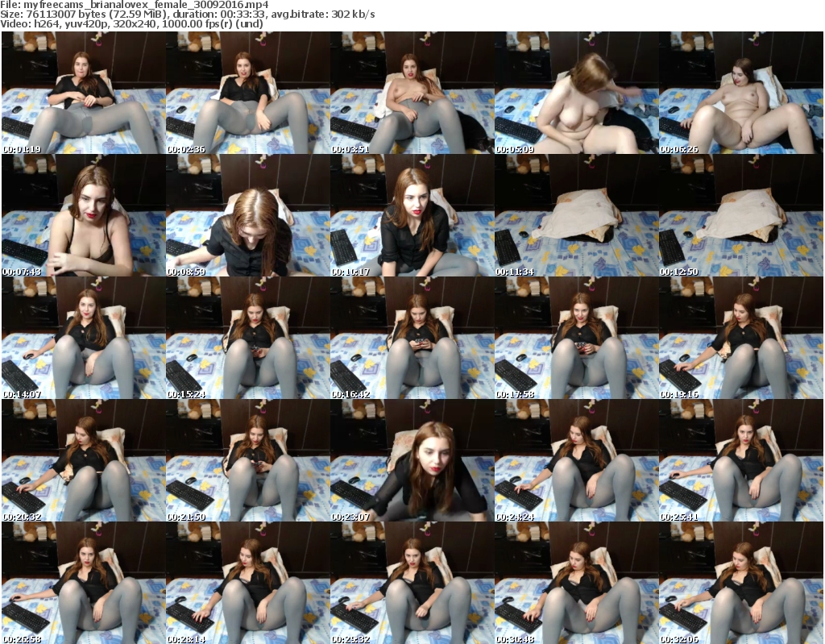This screenshot has height=644, width=825.
Task: Pick the frame stamped 00:21:50
Action: pos(248,460)
